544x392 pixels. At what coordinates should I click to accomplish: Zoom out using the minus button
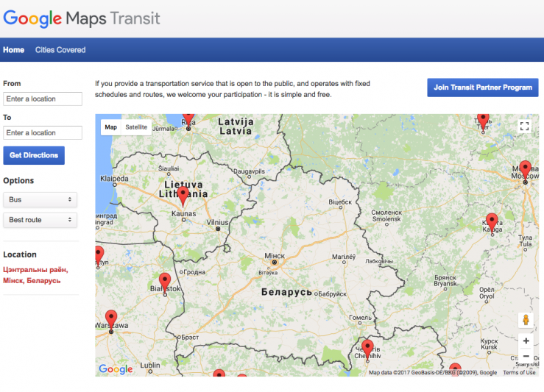(x=525, y=357)
